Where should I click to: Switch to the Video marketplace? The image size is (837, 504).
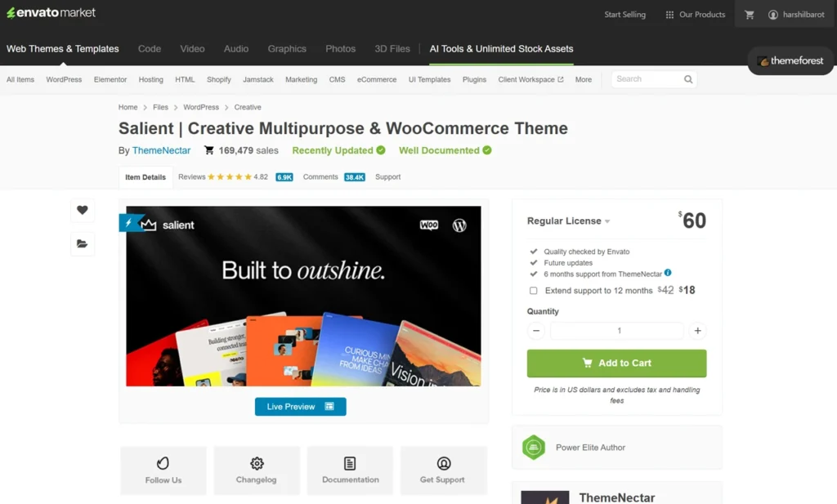pos(192,49)
